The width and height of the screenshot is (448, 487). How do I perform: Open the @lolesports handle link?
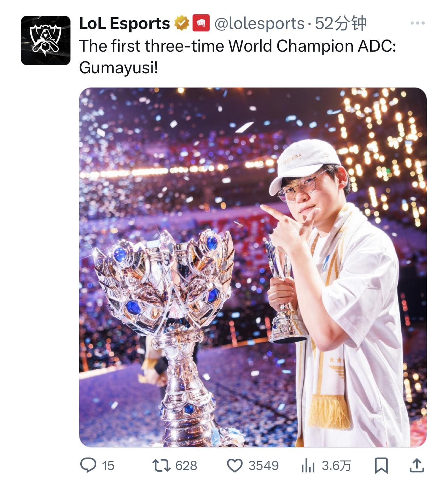click(x=259, y=23)
